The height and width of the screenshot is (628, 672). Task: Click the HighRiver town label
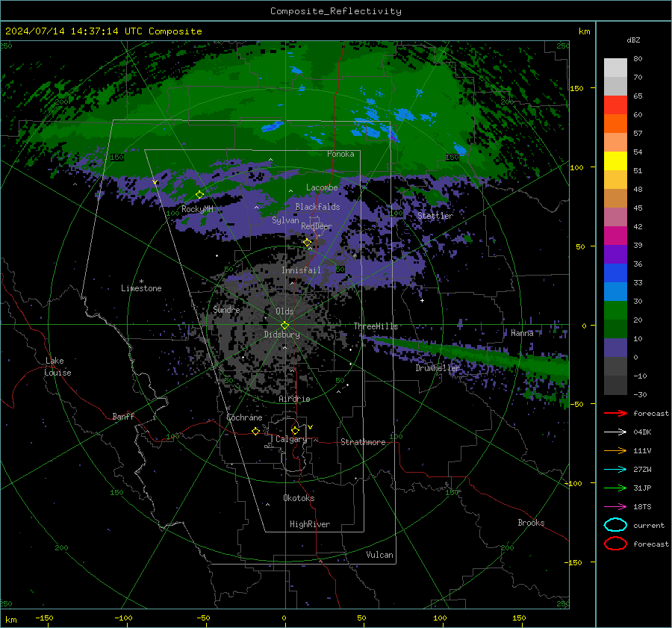(x=310, y=524)
